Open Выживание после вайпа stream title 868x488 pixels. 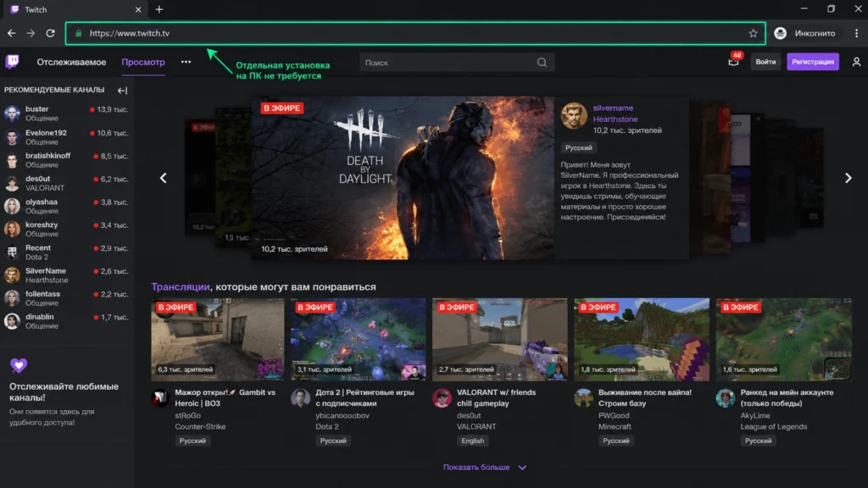[645, 398]
